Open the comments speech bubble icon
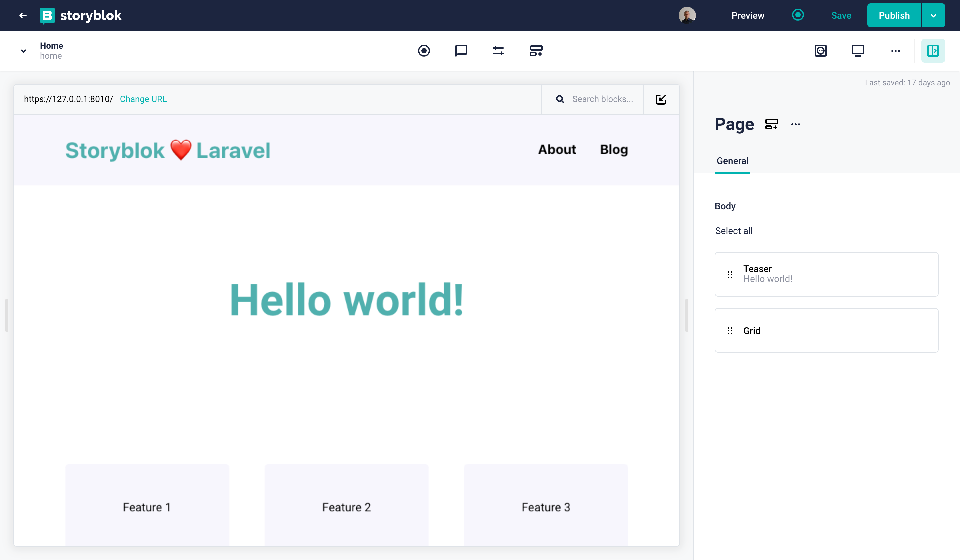The image size is (960, 560). [x=461, y=51]
